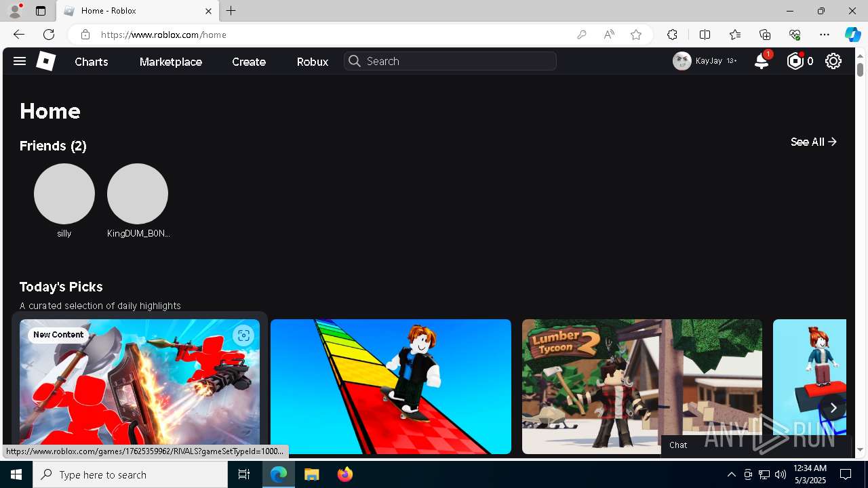Open the rainbow skateboard game thumbnail
Viewport: 868px width, 488px height.
391,386
